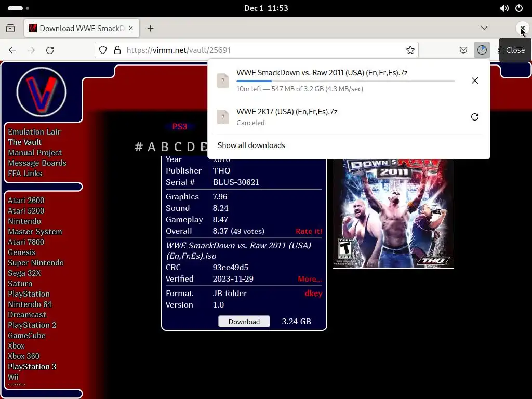Open the system power menu icon

click(519, 8)
